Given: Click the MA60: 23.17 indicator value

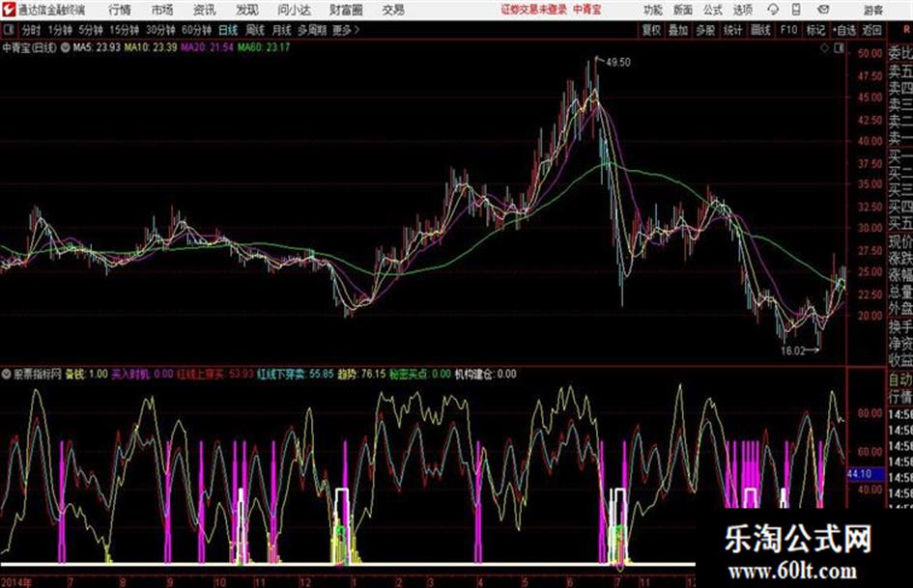Looking at the screenshot, I should tap(264, 47).
